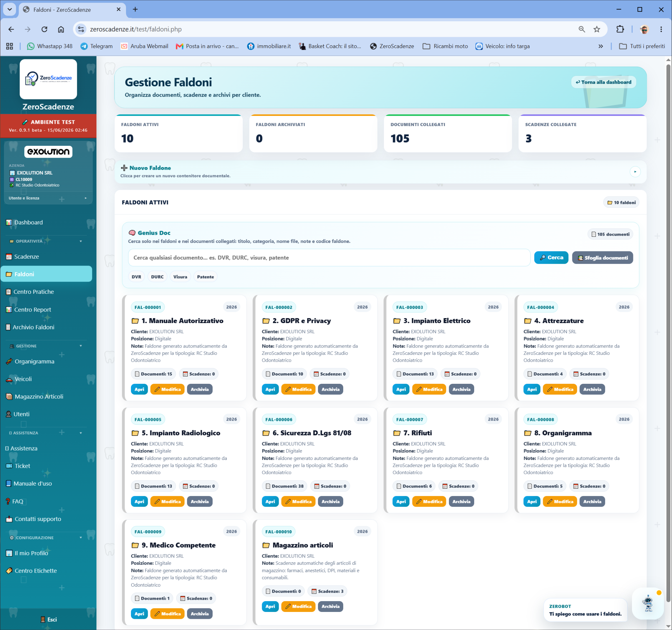Open the Dashboard sidebar item
672x630 pixels.
pos(24,222)
